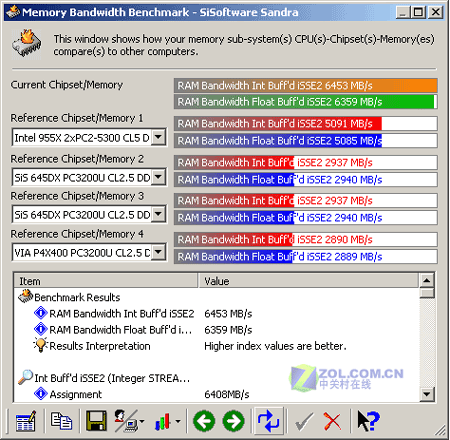The image size is (450, 440).
Task: Click the Benchmark Results chip icon
Action: pyautogui.click(x=25, y=296)
